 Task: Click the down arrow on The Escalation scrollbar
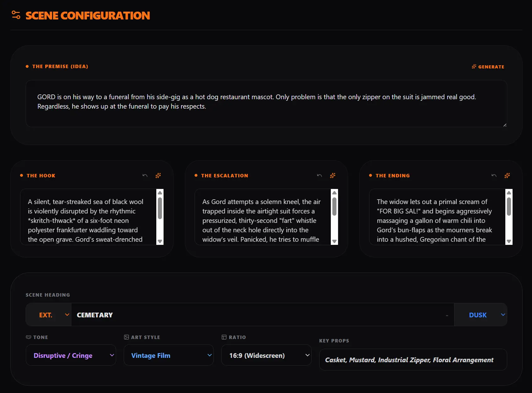(335, 241)
